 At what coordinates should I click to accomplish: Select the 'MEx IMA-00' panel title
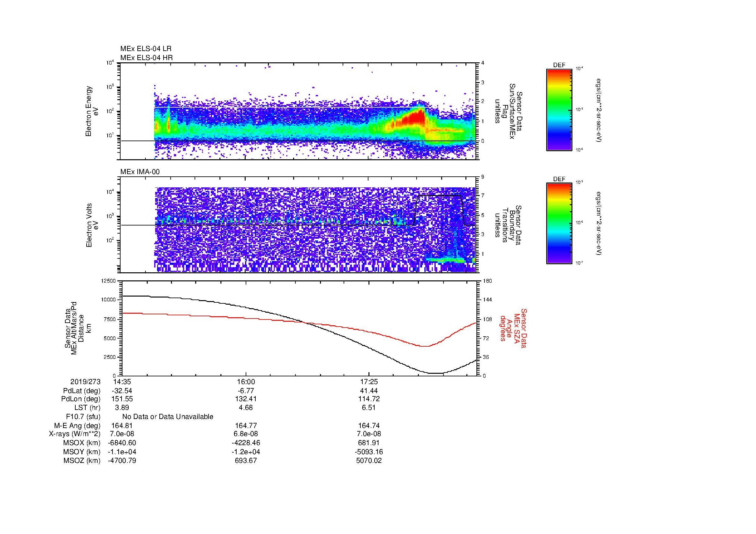point(140,172)
